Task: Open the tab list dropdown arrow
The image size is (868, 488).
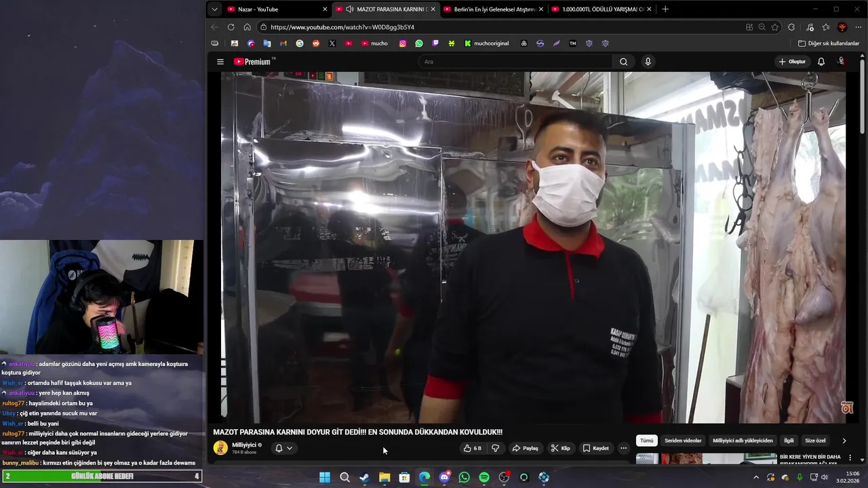Action: click(x=214, y=9)
